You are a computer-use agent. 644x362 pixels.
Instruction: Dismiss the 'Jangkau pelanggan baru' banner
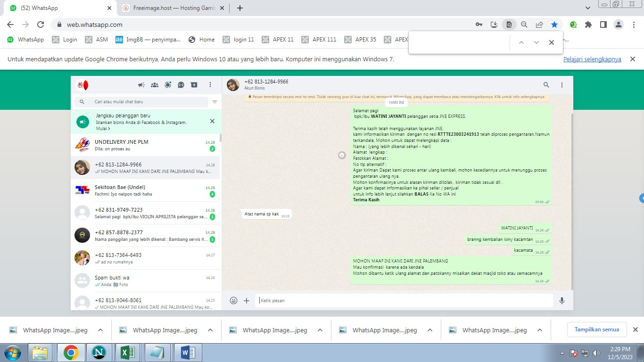212,121
